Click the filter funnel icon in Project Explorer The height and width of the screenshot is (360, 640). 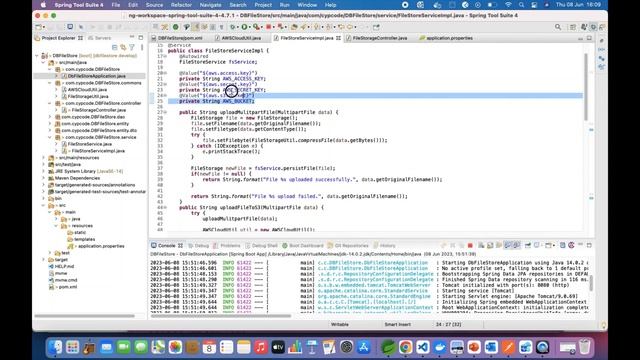click(132, 47)
